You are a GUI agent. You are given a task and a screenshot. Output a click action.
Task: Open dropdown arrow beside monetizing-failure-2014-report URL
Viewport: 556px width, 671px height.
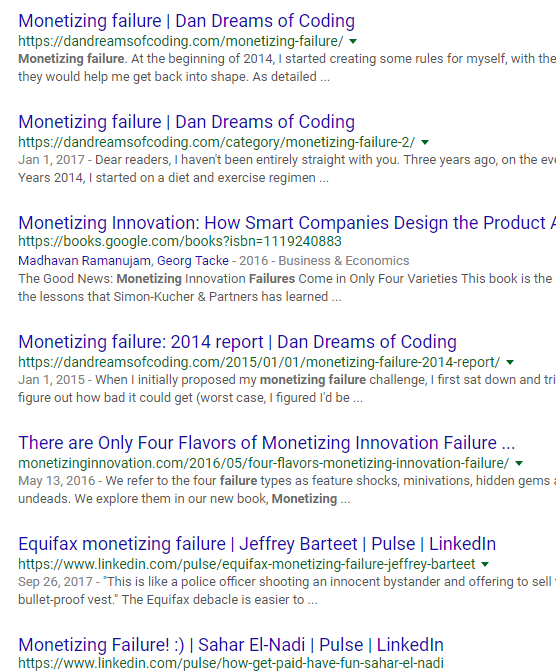(510, 362)
